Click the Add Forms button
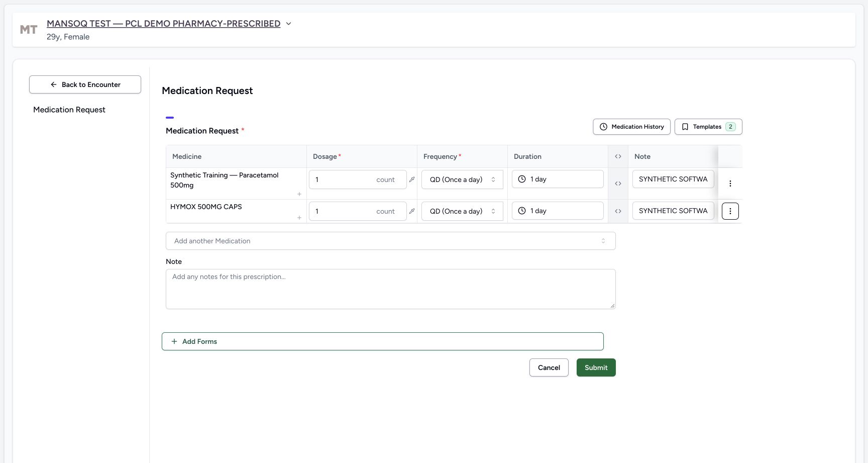The height and width of the screenshot is (463, 868). 382,341
